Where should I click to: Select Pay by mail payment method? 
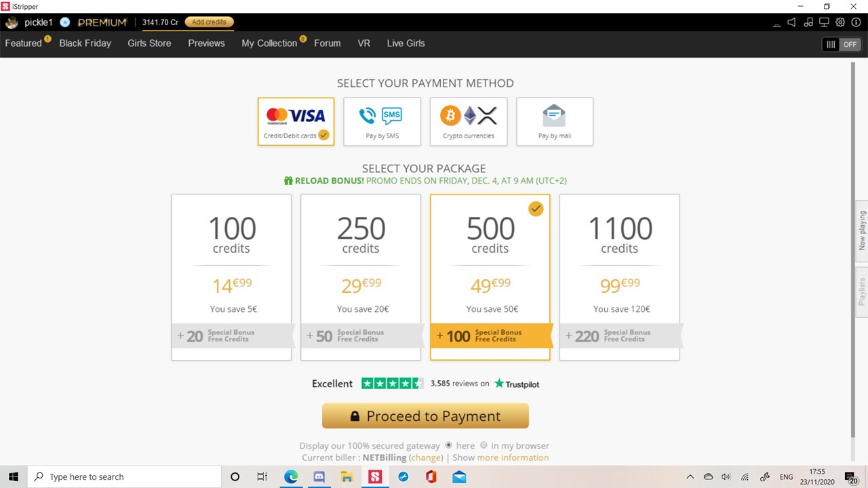click(x=555, y=121)
